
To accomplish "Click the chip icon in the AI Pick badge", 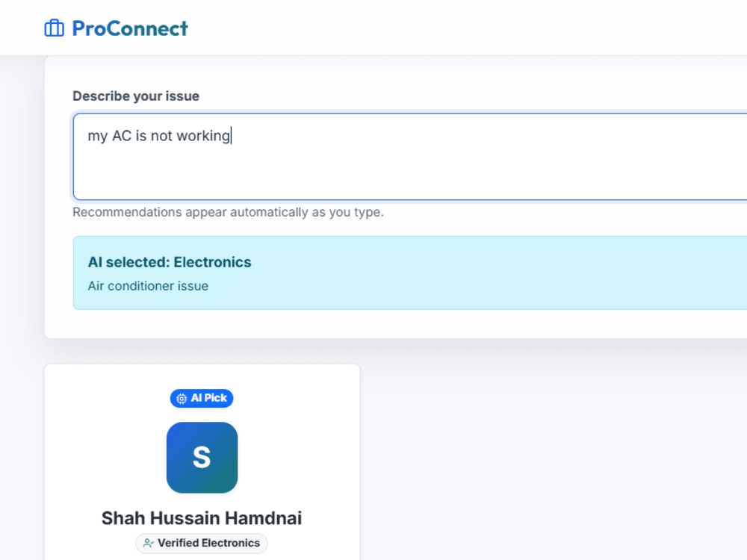I will [182, 399].
